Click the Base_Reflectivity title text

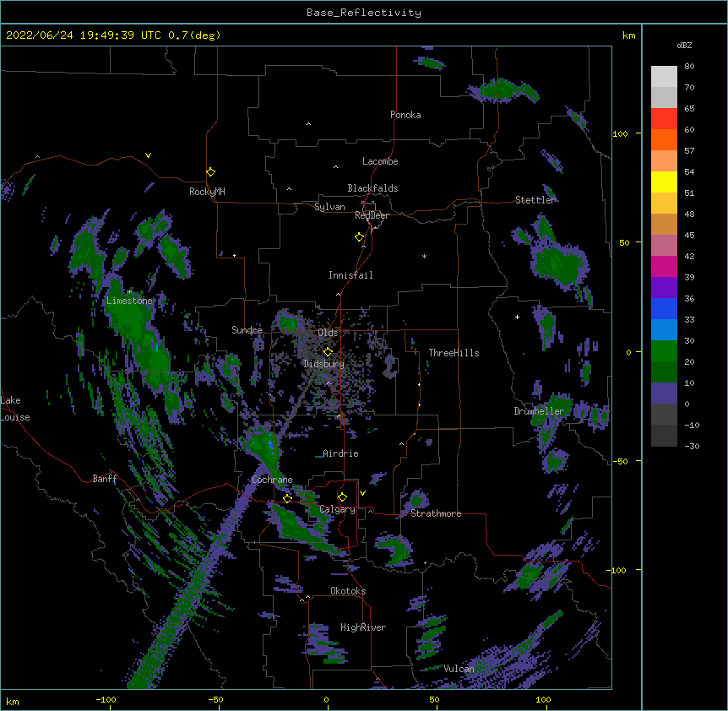tap(364, 13)
